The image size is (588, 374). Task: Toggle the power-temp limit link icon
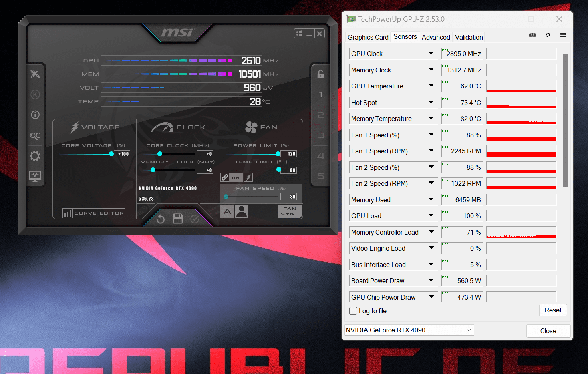pyautogui.click(x=225, y=177)
